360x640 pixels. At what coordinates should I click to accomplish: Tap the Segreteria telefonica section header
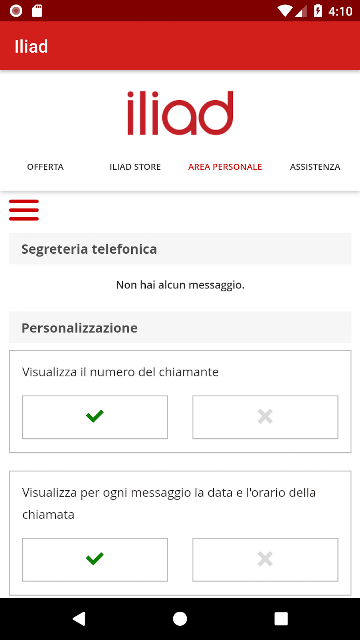180,249
